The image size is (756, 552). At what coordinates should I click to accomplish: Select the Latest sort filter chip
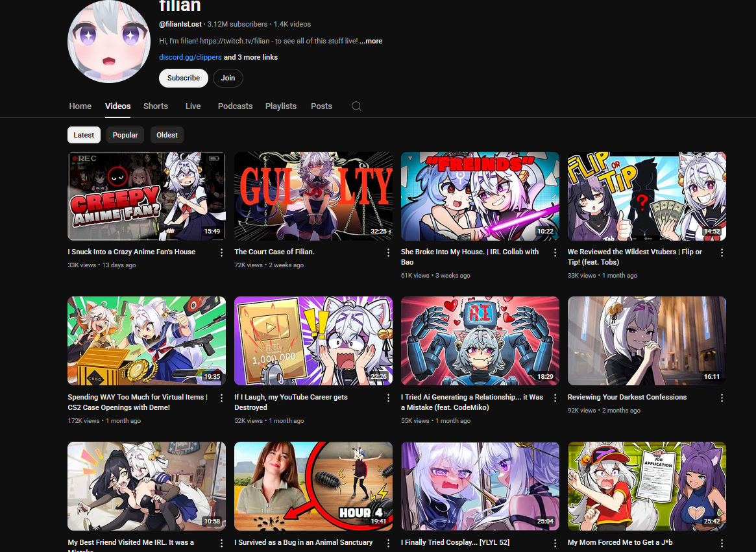click(84, 135)
